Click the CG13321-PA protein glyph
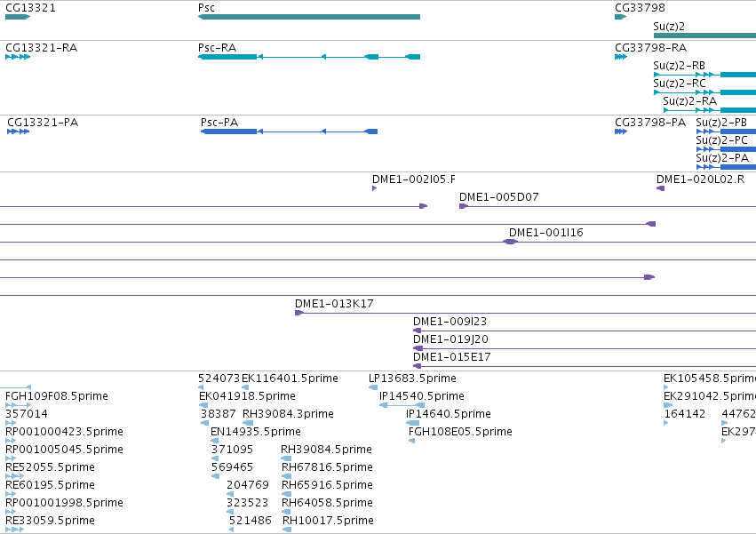756x534 pixels. (19, 132)
